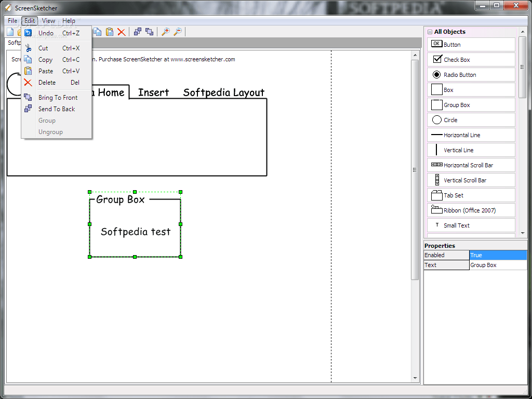Click the toolbox scrollbar up arrow
The width and height of the screenshot is (532, 399).
point(523,31)
